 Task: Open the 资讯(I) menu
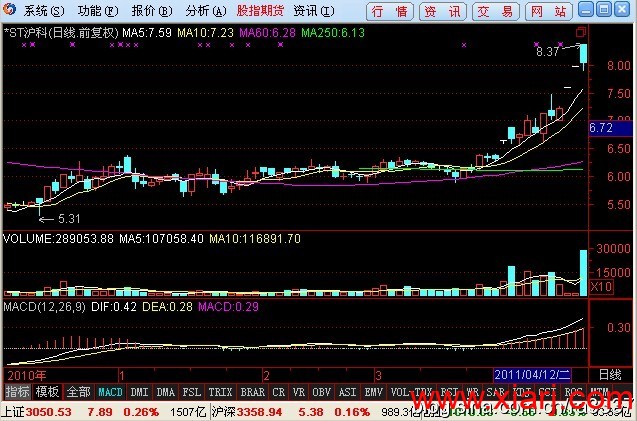pyautogui.click(x=314, y=11)
